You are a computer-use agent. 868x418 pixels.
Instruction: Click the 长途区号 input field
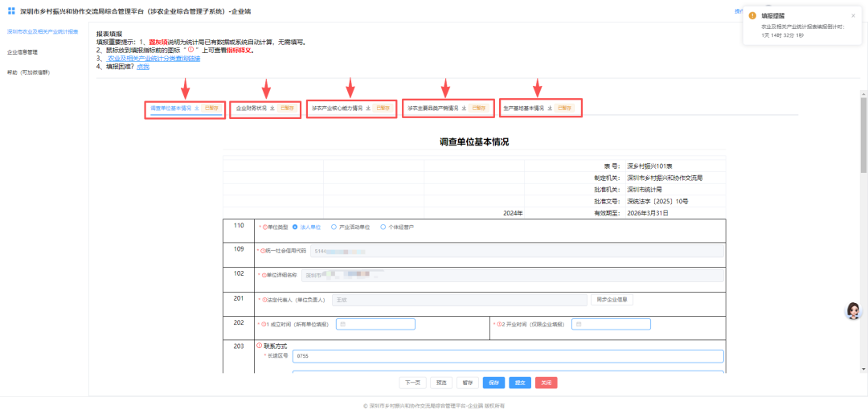point(508,356)
